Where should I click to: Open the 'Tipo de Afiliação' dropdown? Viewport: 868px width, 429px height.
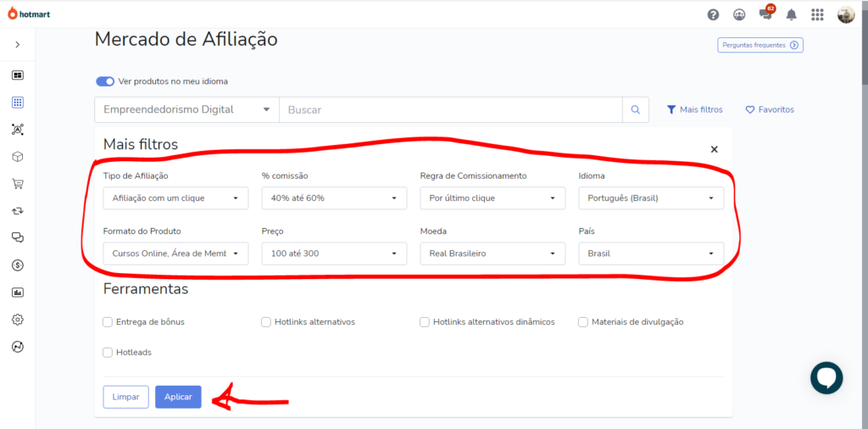point(175,198)
